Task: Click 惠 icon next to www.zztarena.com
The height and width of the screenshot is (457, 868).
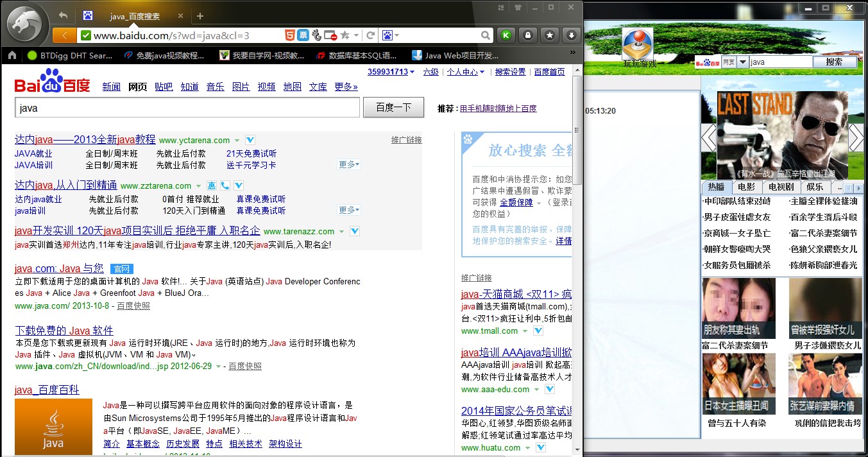Action: (x=212, y=185)
